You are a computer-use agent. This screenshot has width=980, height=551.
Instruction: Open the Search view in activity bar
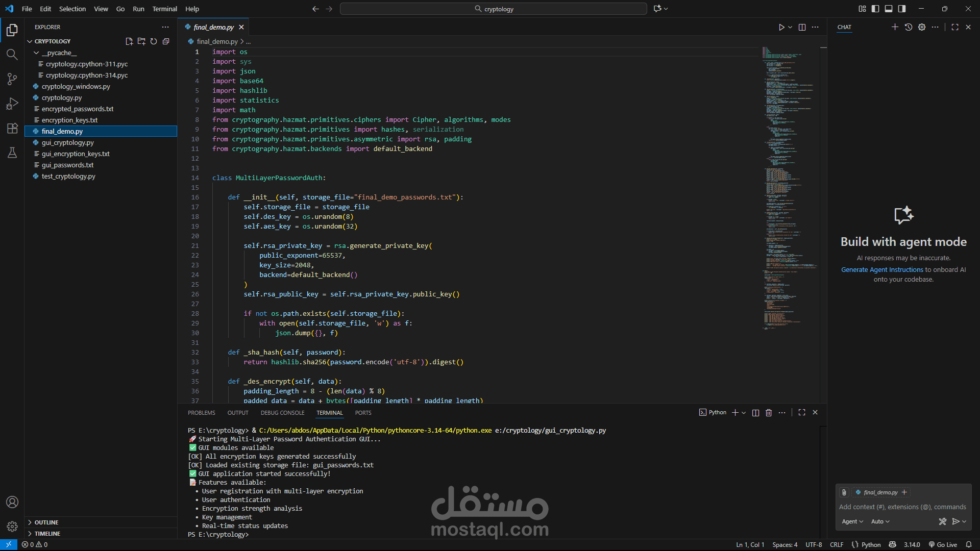[12, 54]
